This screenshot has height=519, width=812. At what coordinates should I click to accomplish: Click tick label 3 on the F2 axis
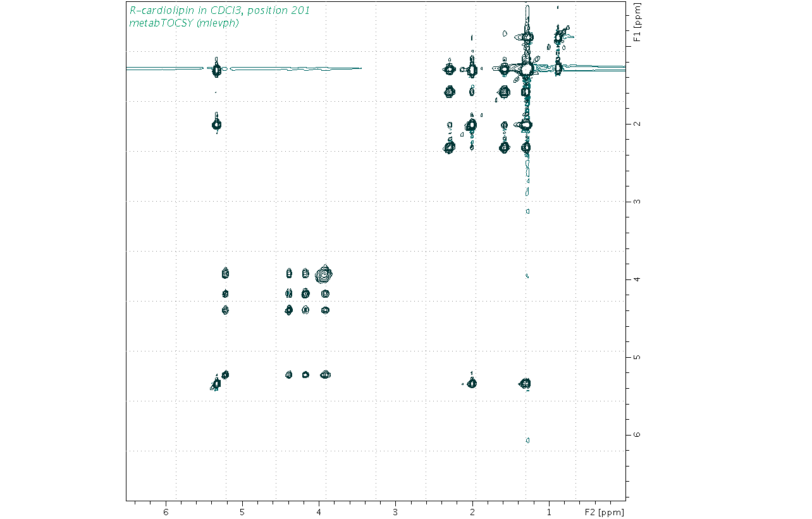(x=395, y=511)
